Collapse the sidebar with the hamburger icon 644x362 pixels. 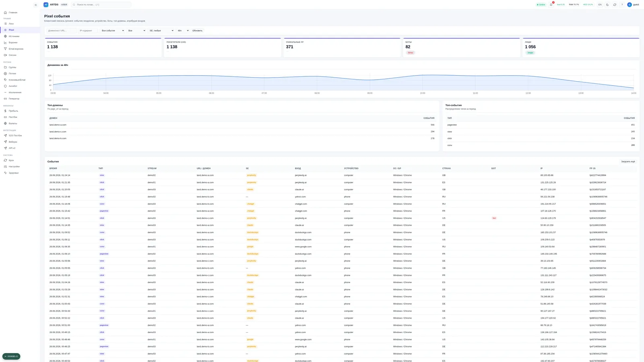pyautogui.click(x=35, y=5)
